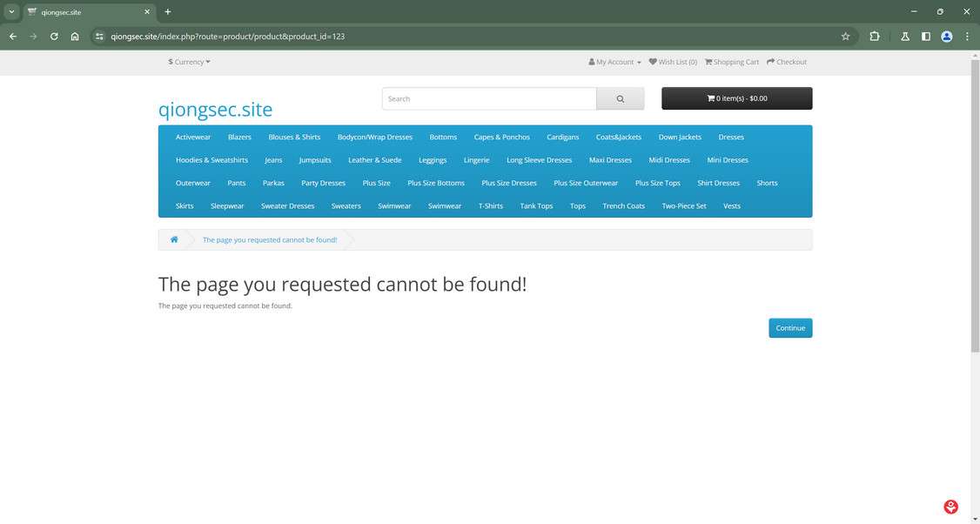
Task: Click inside the Search input field
Action: (x=487, y=97)
